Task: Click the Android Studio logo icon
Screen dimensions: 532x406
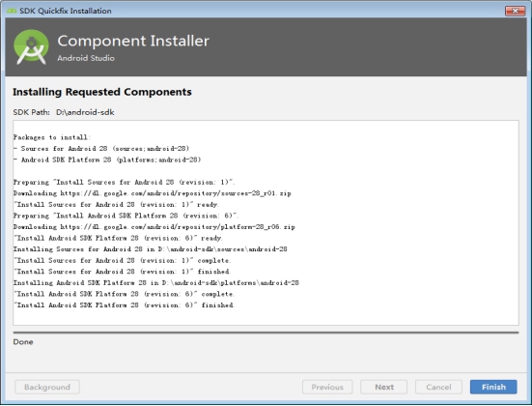Action: [31, 47]
